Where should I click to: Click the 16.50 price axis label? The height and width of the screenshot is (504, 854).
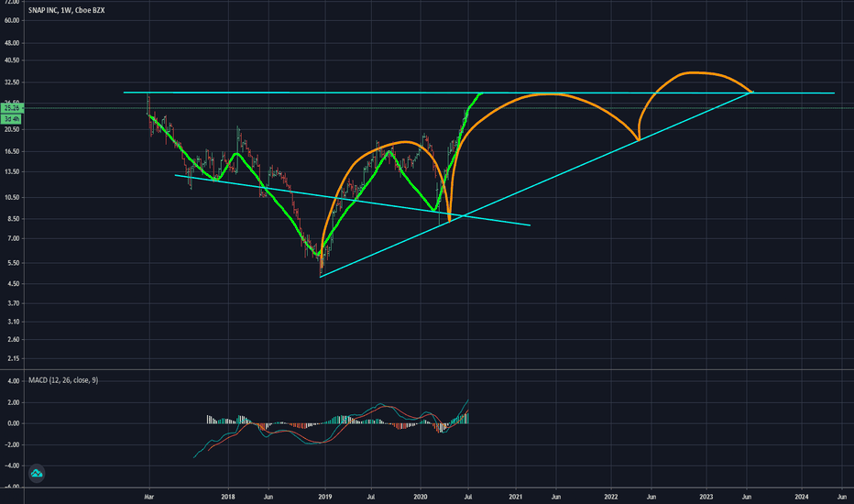click(11, 151)
